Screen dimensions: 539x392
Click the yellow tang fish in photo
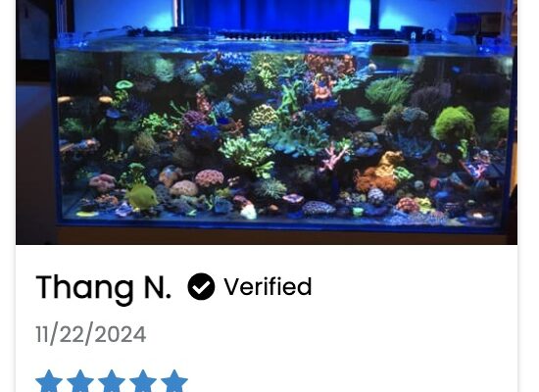[x=142, y=196]
